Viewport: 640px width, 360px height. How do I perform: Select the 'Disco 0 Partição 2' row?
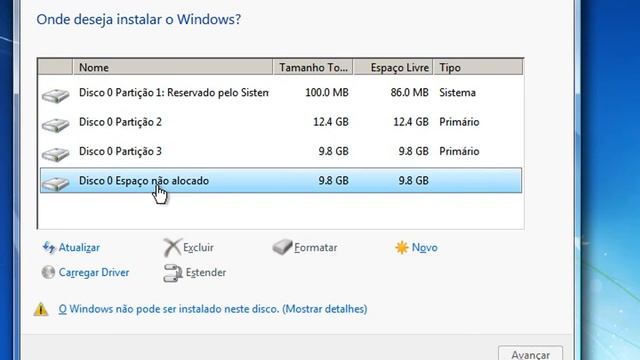click(281, 122)
